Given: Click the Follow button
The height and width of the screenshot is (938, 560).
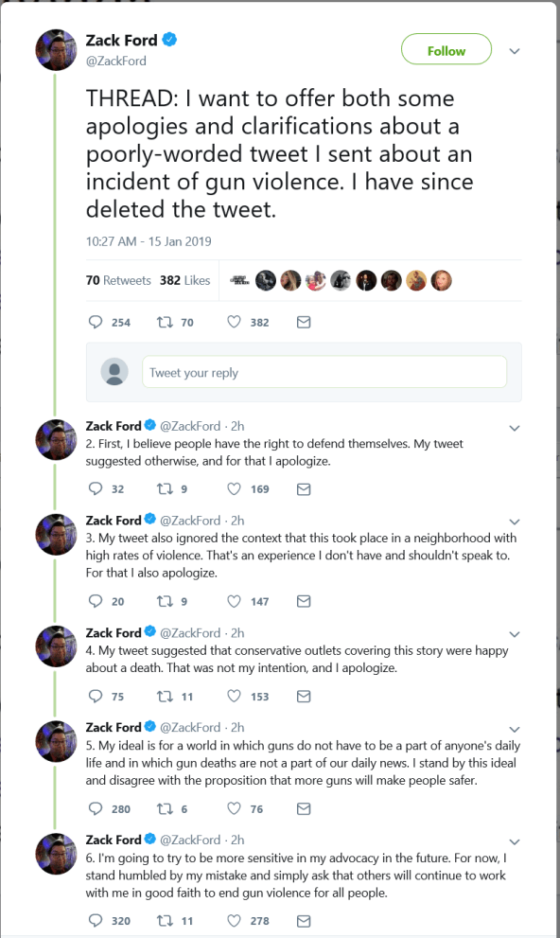Looking at the screenshot, I should tap(446, 48).
